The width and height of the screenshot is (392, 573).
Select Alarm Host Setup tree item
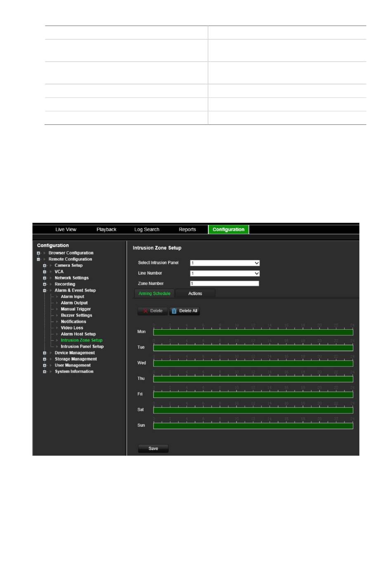[78, 334]
